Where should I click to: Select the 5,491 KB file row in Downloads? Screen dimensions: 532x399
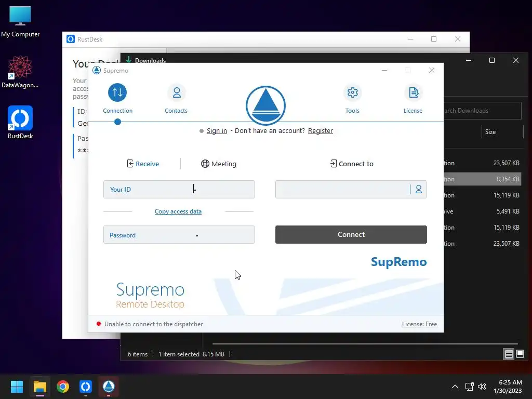click(x=483, y=211)
